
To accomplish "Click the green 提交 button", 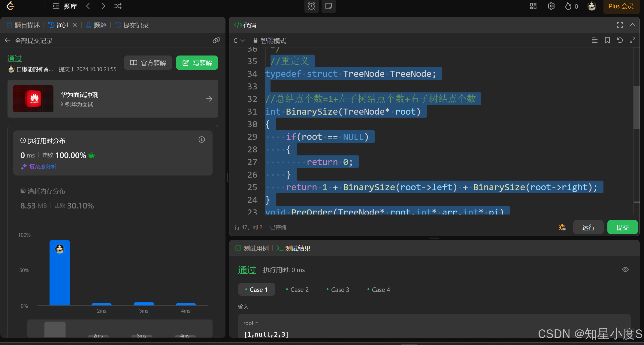I will tap(622, 227).
